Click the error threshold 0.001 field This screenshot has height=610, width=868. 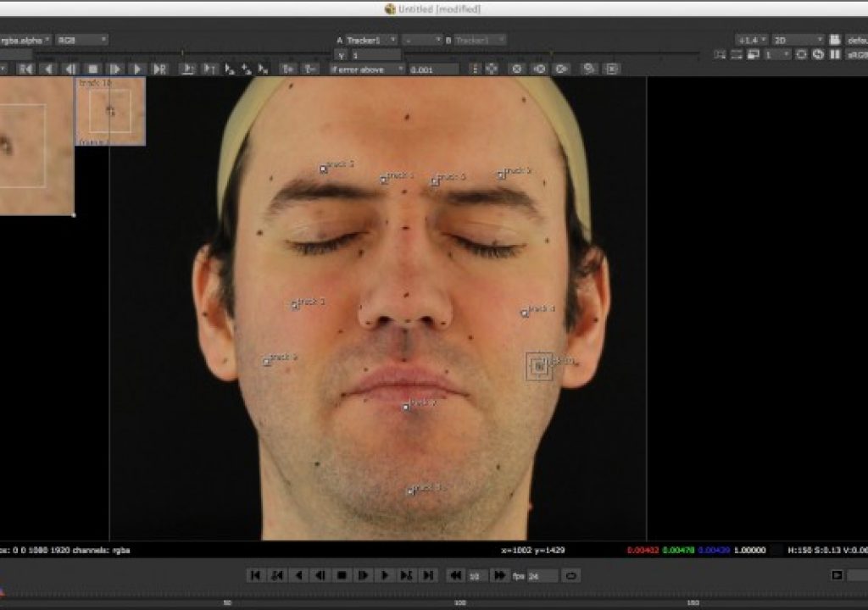point(433,69)
